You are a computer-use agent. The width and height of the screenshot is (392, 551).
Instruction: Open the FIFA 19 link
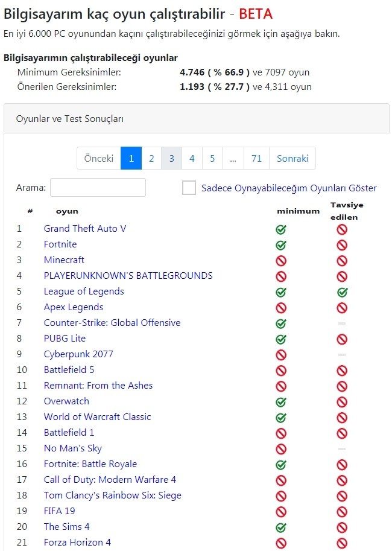click(59, 511)
